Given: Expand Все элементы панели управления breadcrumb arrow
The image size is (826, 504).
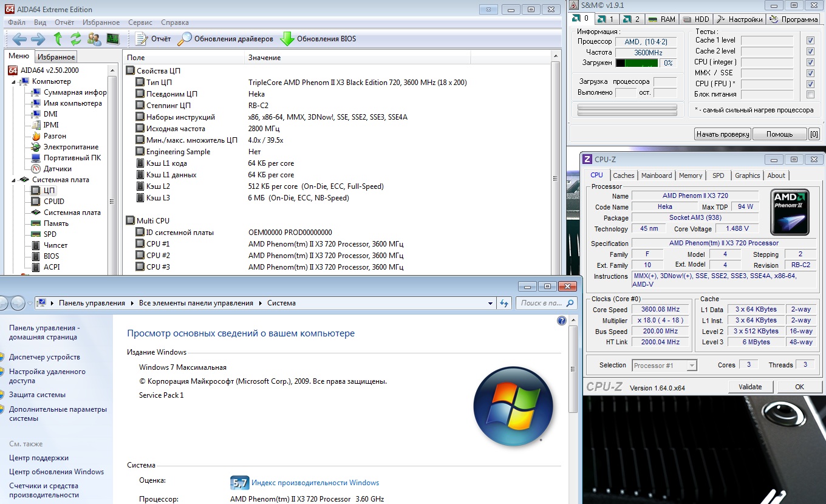Looking at the screenshot, I should click(x=260, y=303).
